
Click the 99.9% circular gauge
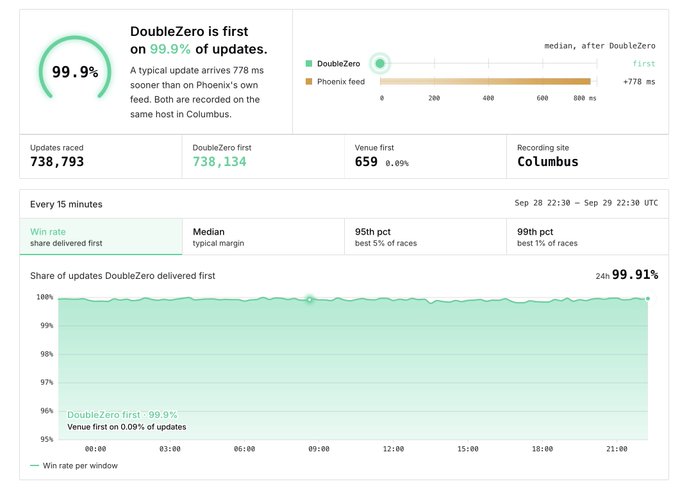point(75,69)
